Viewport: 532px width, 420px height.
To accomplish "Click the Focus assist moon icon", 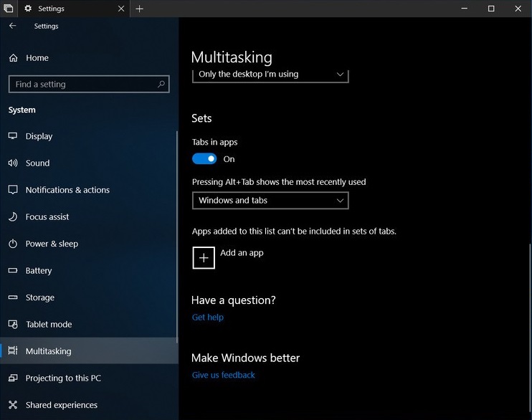I will pyautogui.click(x=13, y=216).
